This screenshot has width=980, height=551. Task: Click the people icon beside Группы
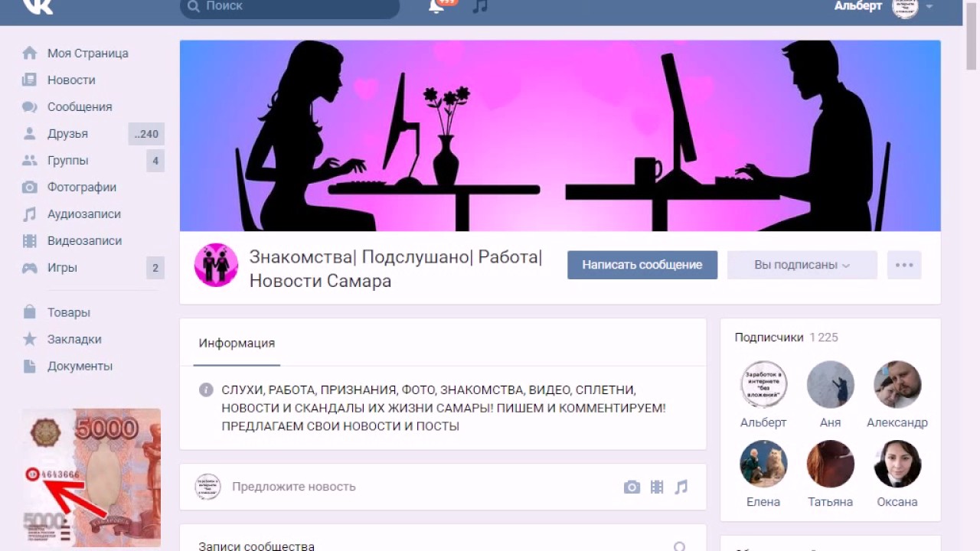coord(30,161)
